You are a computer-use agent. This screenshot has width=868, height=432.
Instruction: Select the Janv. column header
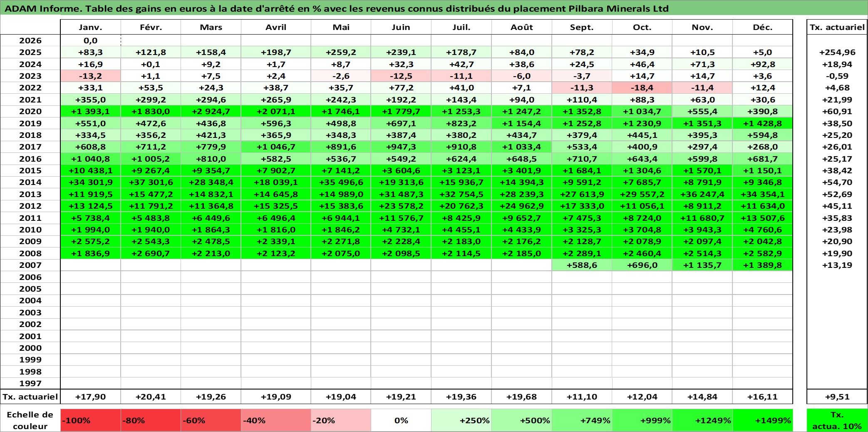pos(90,27)
